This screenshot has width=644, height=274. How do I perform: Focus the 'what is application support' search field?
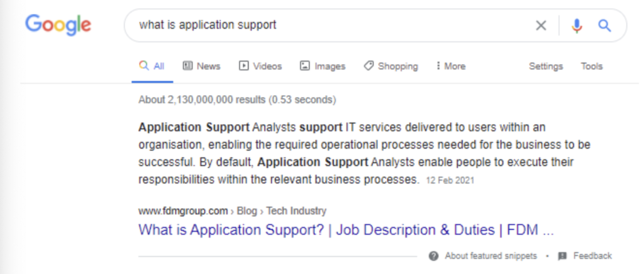pos(327,25)
